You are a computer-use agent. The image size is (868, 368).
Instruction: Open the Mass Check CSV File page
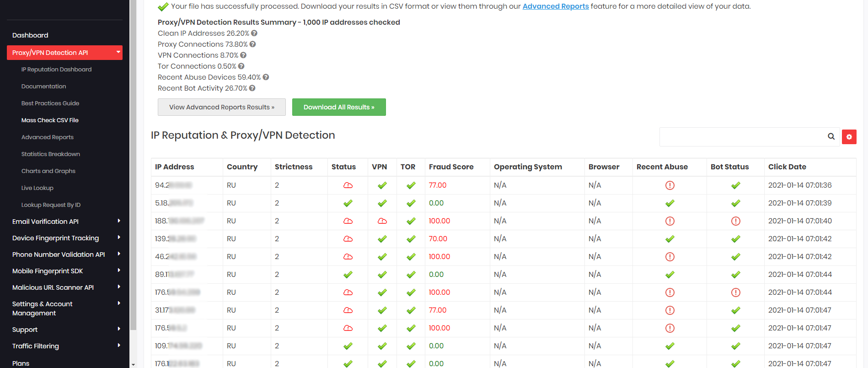[50, 120]
